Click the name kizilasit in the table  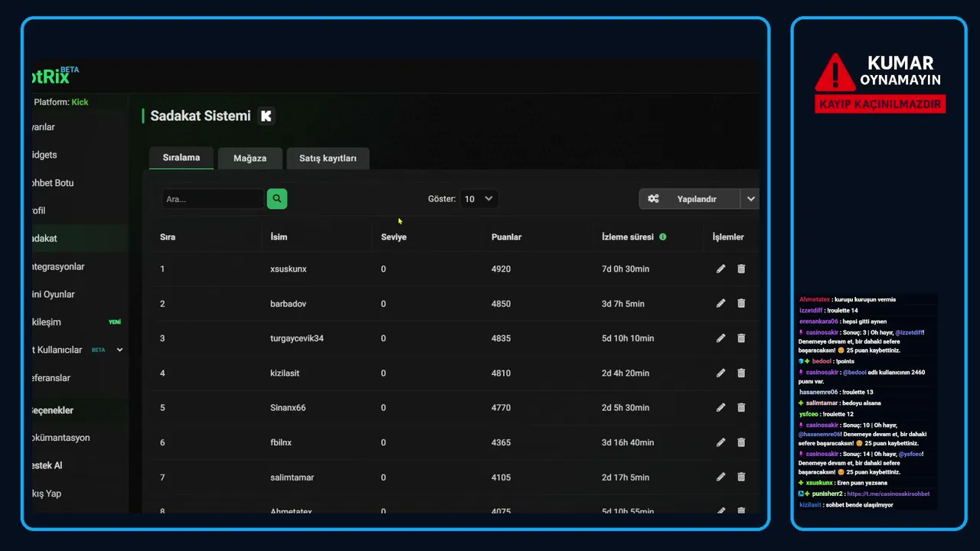pos(285,373)
